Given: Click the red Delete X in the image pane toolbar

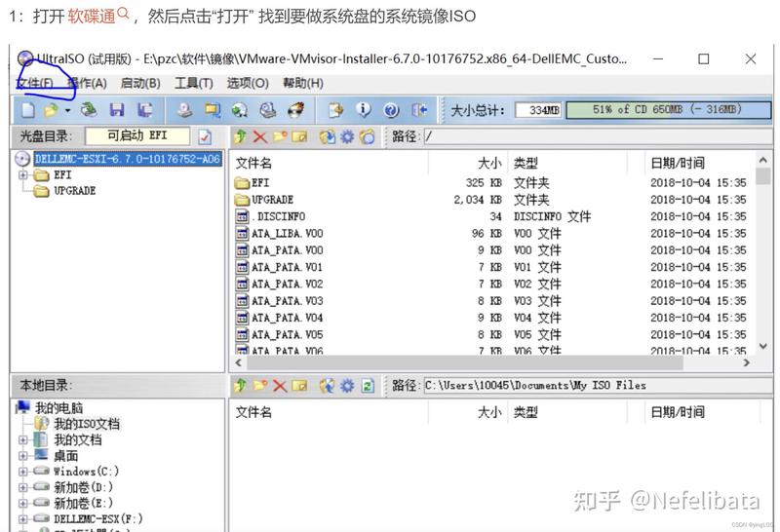Looking at the screenshot, I should click(x=259, y=136).
